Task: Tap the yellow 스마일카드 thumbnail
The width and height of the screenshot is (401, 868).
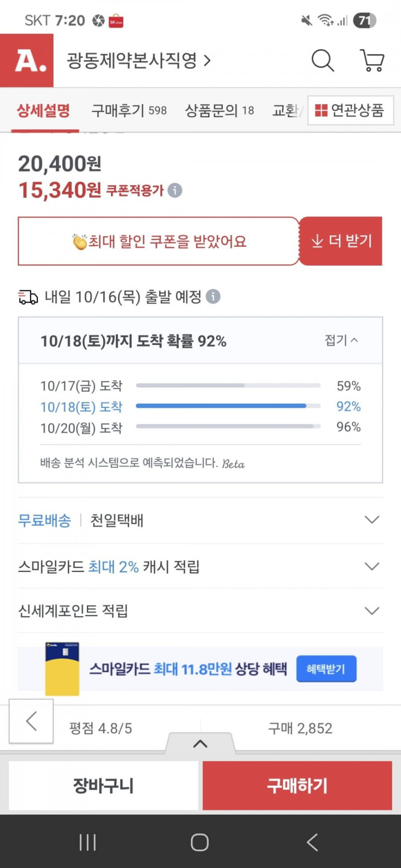Action: pos(62,669)
